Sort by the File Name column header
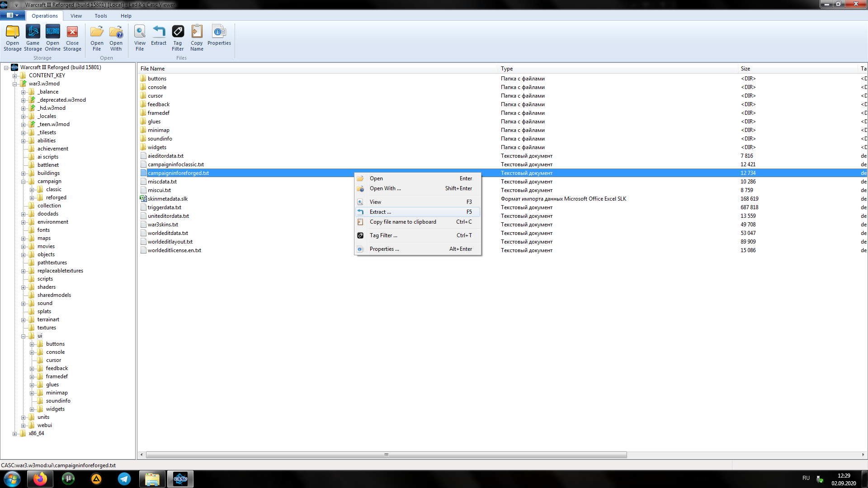868x488 pixels. tap(318, 69)
